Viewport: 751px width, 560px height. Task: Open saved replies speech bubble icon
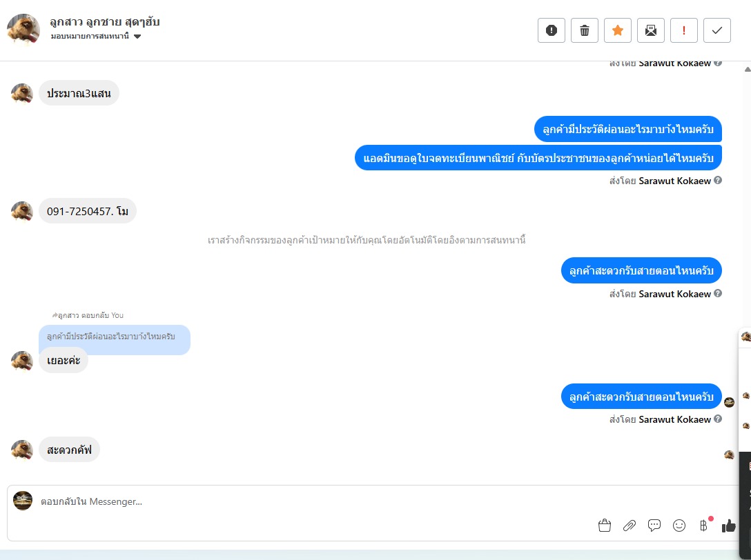tap(654, 526)
